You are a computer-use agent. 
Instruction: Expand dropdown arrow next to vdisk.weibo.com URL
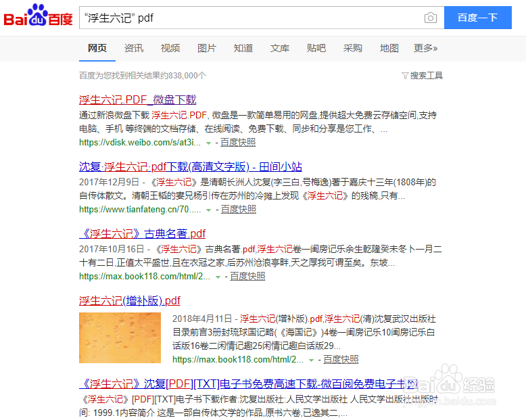click(x=208, y=143)
